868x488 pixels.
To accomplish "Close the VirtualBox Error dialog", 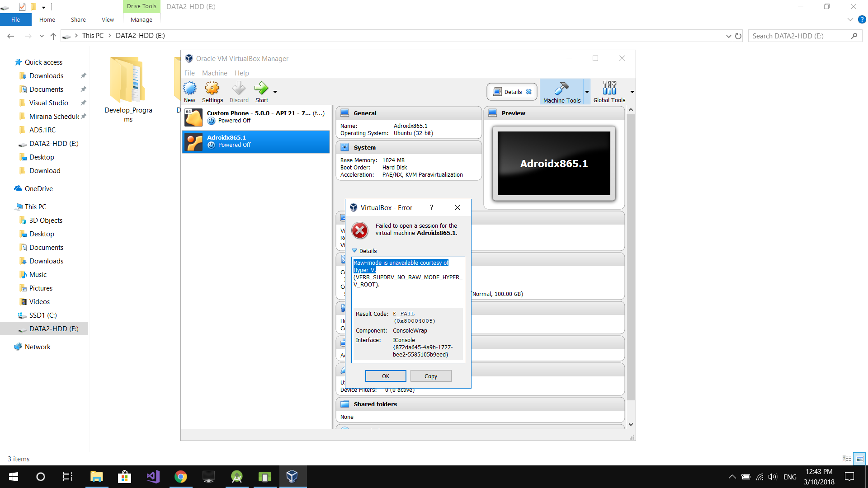I will pyautogui.click(x=458, y=207).
